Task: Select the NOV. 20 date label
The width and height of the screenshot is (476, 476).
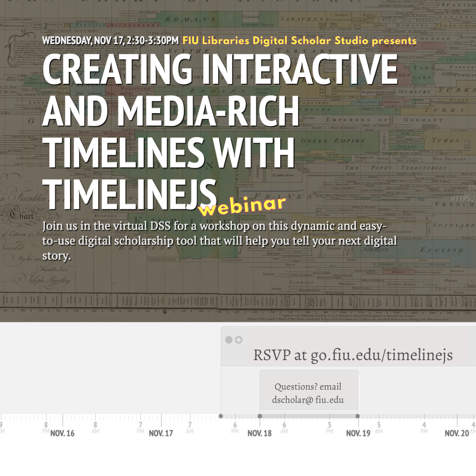Action: coord(457,433)
